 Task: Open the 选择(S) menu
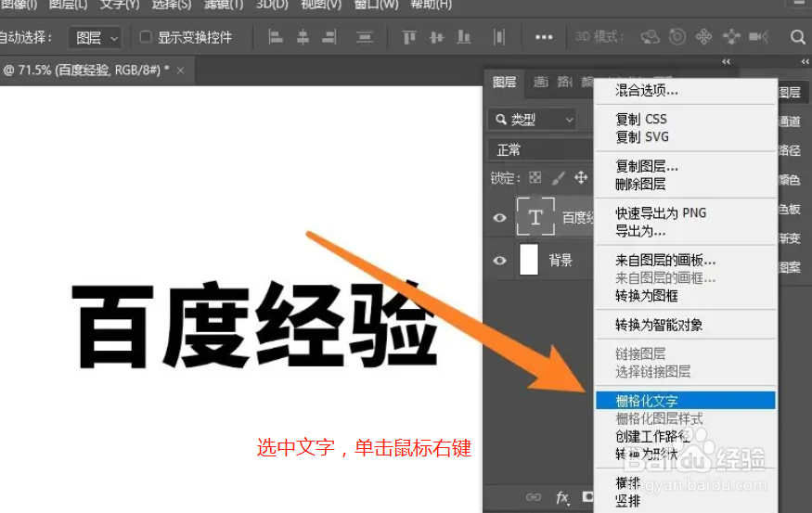click(x=172, y=5)
